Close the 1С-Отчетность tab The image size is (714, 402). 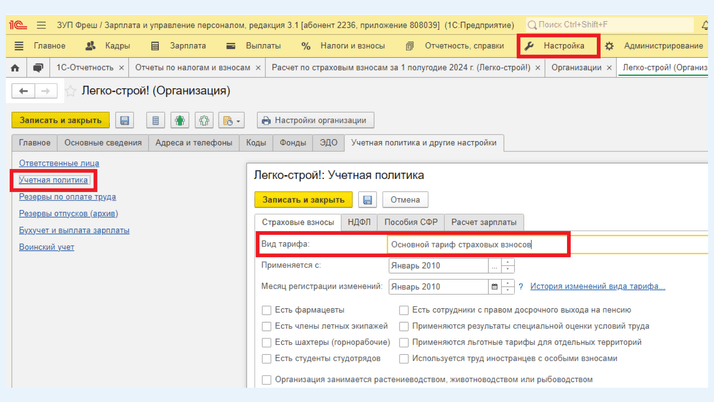coord(122,68)
